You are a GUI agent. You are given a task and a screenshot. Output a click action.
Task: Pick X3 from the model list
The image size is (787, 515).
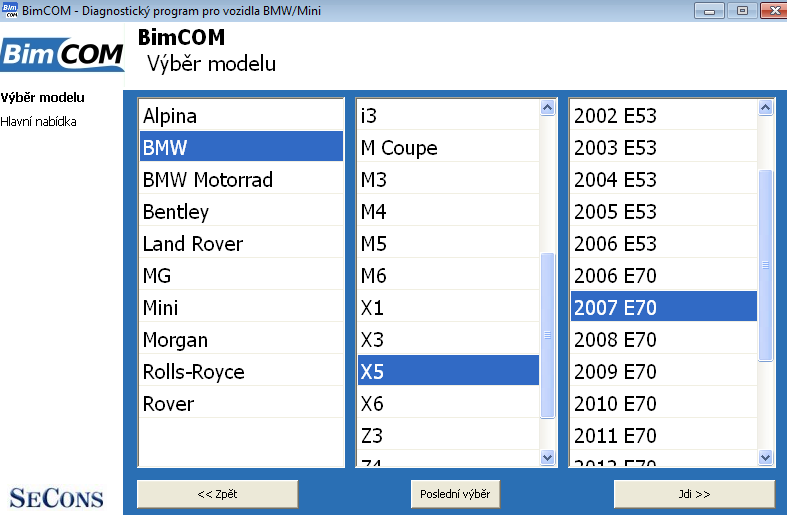point(448,339)
